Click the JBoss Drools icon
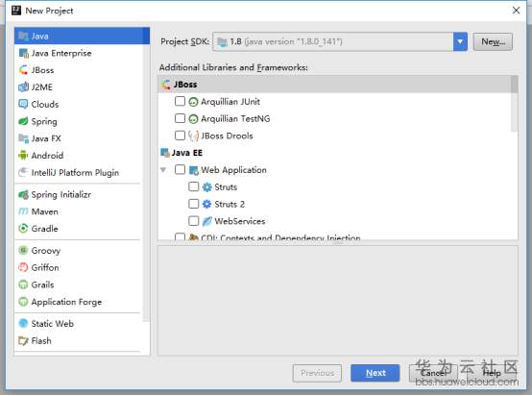Image resolution: width=532 pixels, height=396 pixels. 193,136
